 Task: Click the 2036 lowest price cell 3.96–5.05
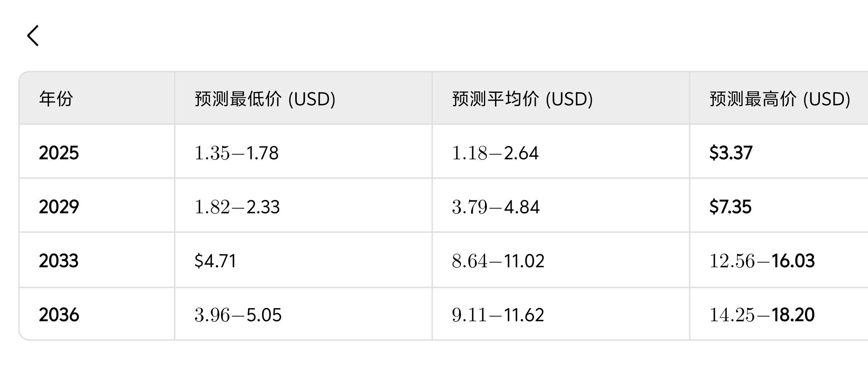coord(238,315)
